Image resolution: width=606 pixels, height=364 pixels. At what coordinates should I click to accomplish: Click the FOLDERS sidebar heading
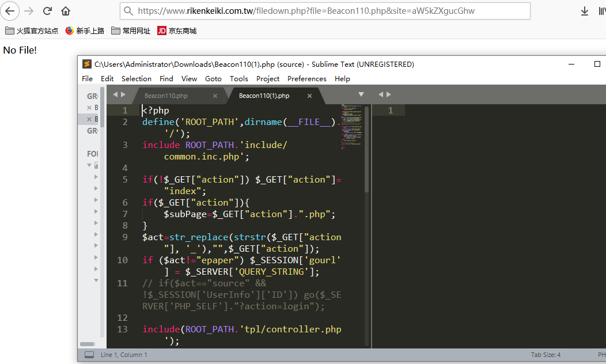[92, 154]
